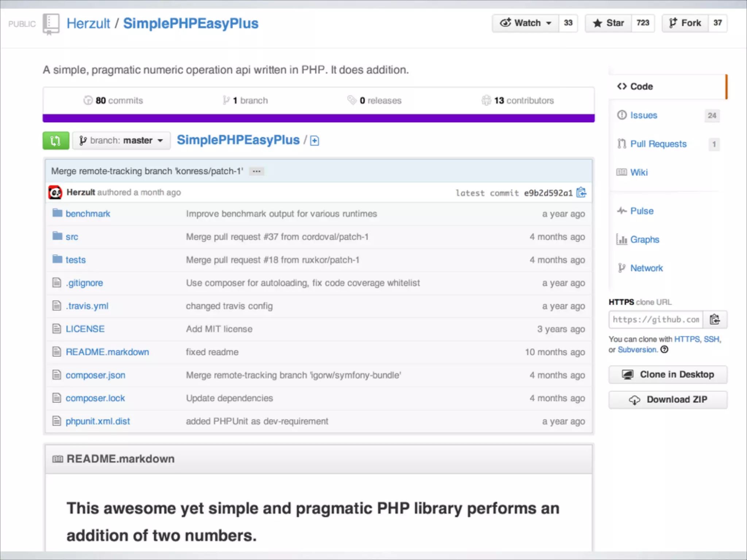
Task: Click Herzult's avatar next to commit author
Action: [55, 192]
